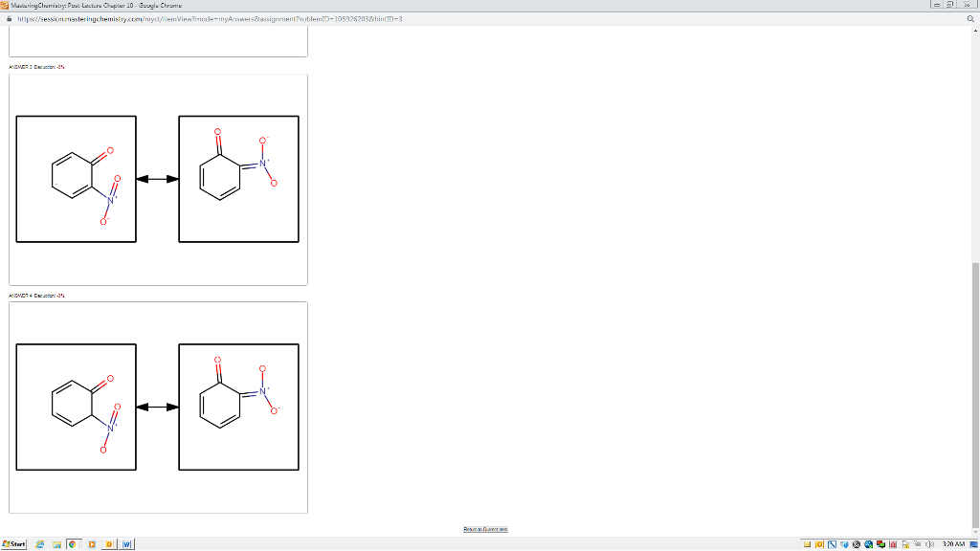Click the Outlook reminder icon in the system tray
The width and height of the screenshot is (980, 551).
pyautogui.click(x=819, y=543)
